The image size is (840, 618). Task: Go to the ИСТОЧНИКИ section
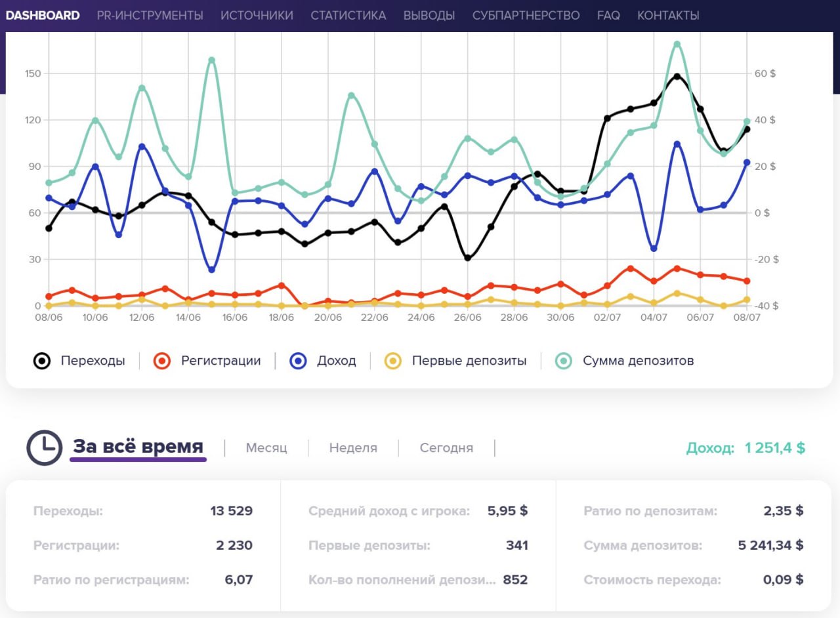click(257, 15)
